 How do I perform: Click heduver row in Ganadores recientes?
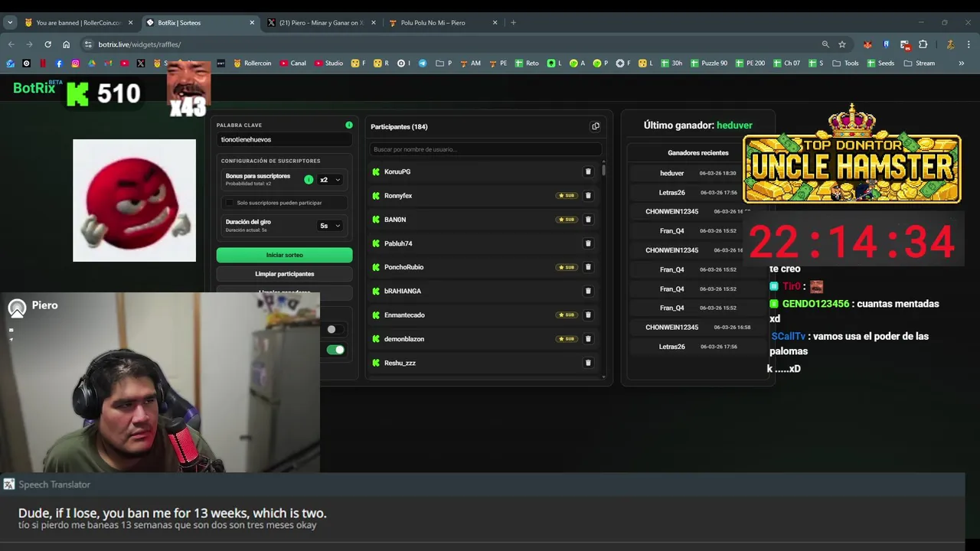click(698, 173)
